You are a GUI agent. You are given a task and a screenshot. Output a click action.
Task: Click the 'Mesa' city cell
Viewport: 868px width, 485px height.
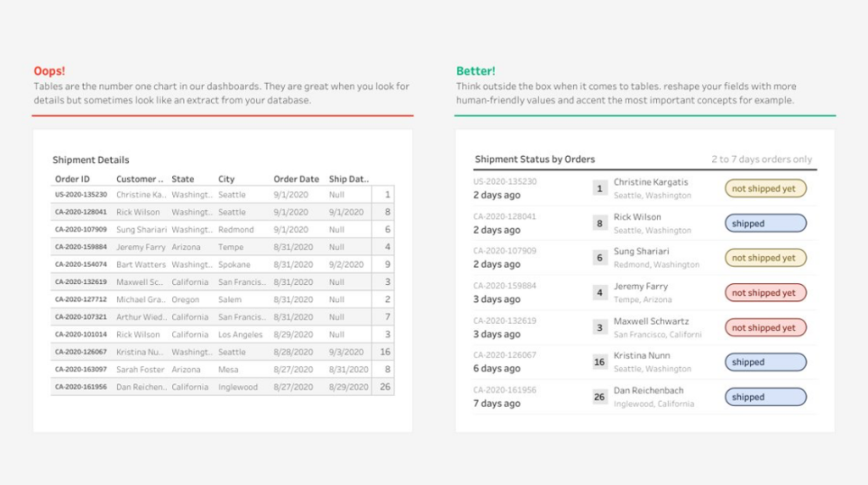(228, 370)
